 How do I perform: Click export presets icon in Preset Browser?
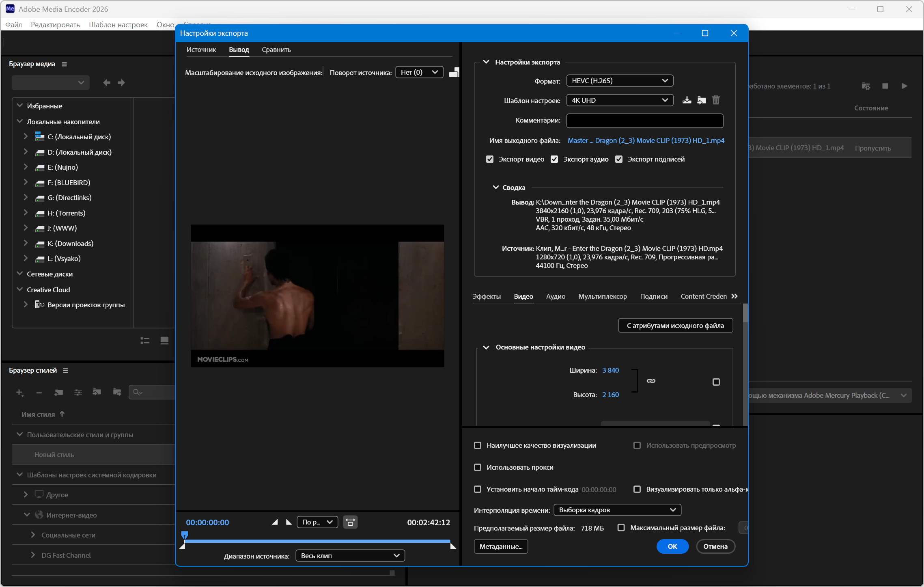click(117, 393)
